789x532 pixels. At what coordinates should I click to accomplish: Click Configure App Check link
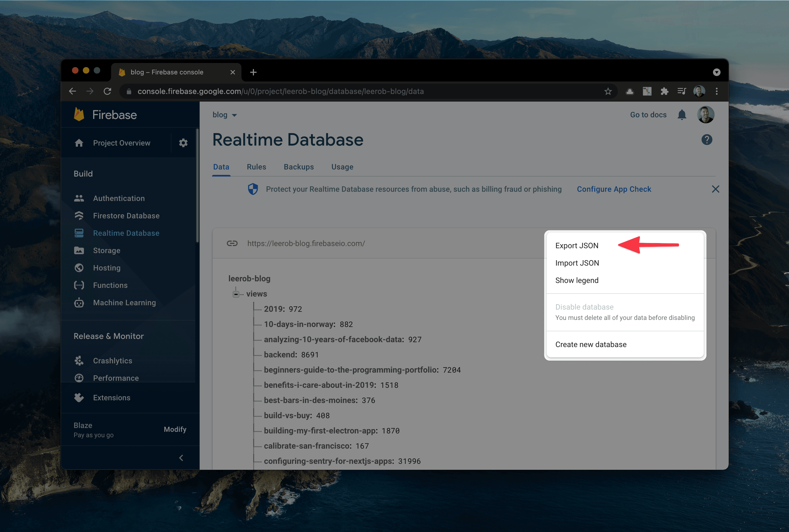614,189
